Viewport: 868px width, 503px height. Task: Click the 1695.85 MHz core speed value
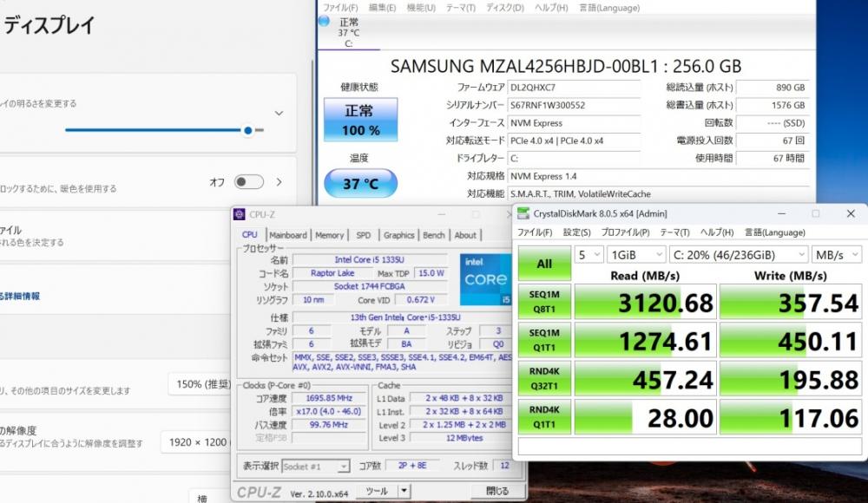329,398
